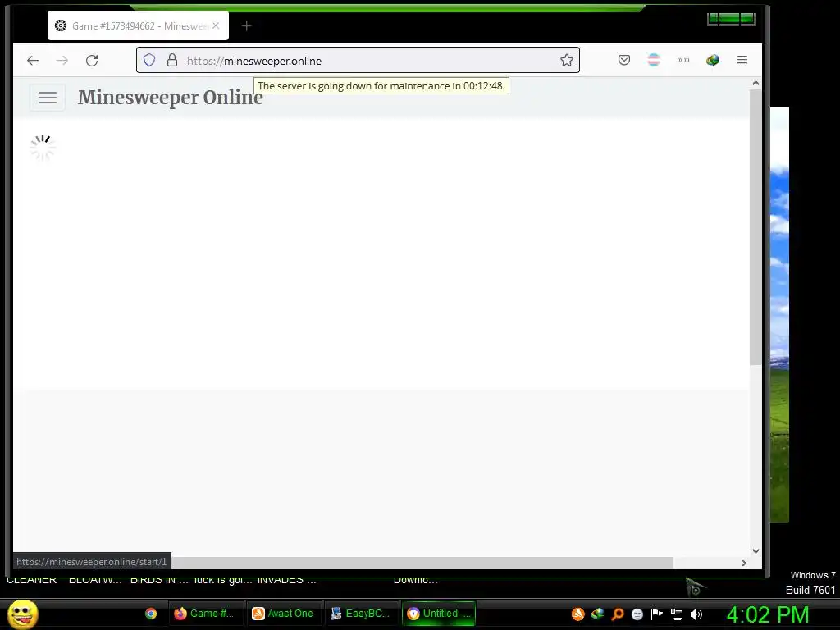Open a new browser tab

tap(246, 25)
